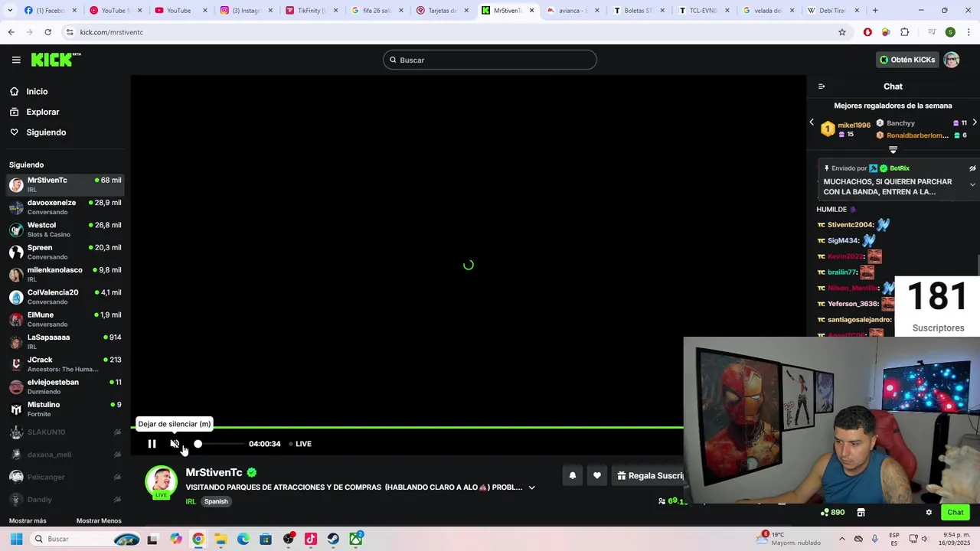This screenshot has width=980, height=551.
Task: Open Chrome extensions puzzle icon
Action: (x=905, y=32)
